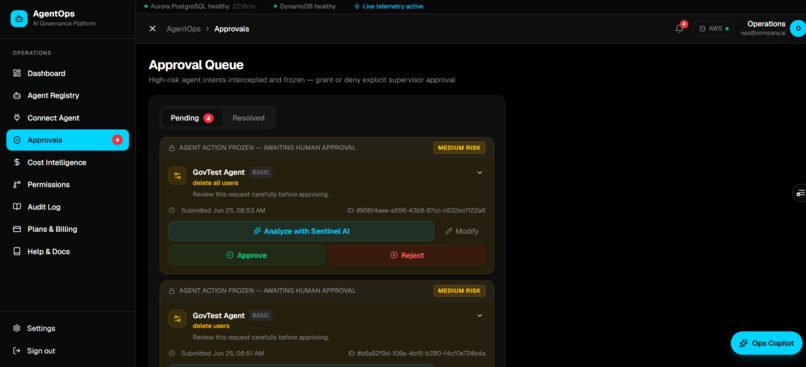Click lock icon on first frozen action header
This screenshot has width=806, height=367.
[172, 148]
